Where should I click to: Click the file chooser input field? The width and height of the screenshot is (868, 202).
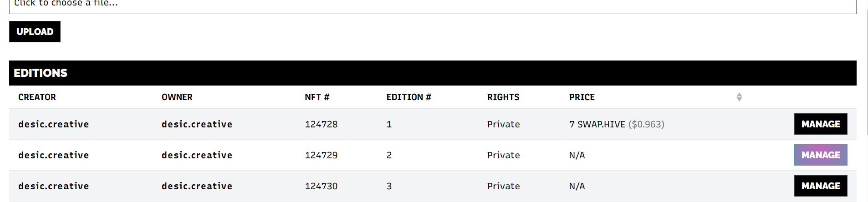tap(433, 5)
